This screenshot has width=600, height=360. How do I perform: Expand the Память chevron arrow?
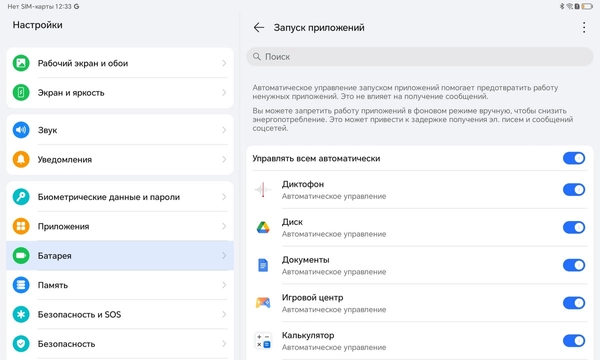click(x=224, y=285)
